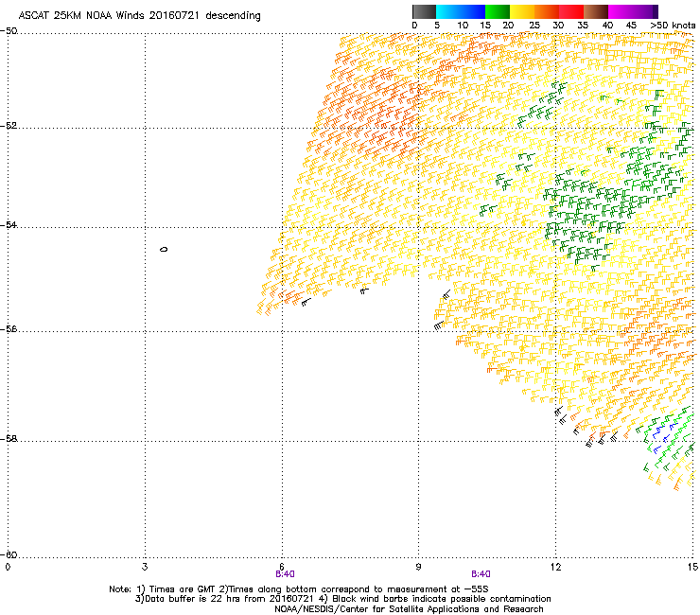Image resolution: width=700 pixels, height=615 pixels.
Task: Click the "NOAA/NESDIS/Center for Satellite Applications and Research" credit
Action: coord(409,609)
